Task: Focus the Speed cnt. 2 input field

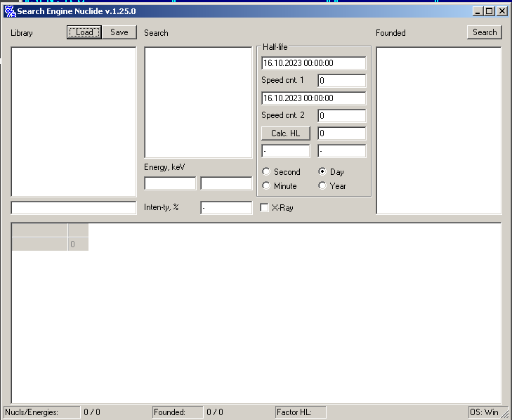Action: coord(341,116)
